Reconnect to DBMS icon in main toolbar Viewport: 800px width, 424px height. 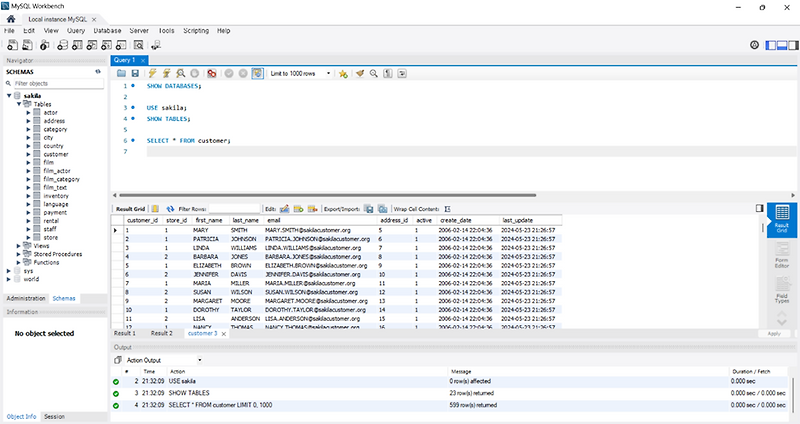156,45
